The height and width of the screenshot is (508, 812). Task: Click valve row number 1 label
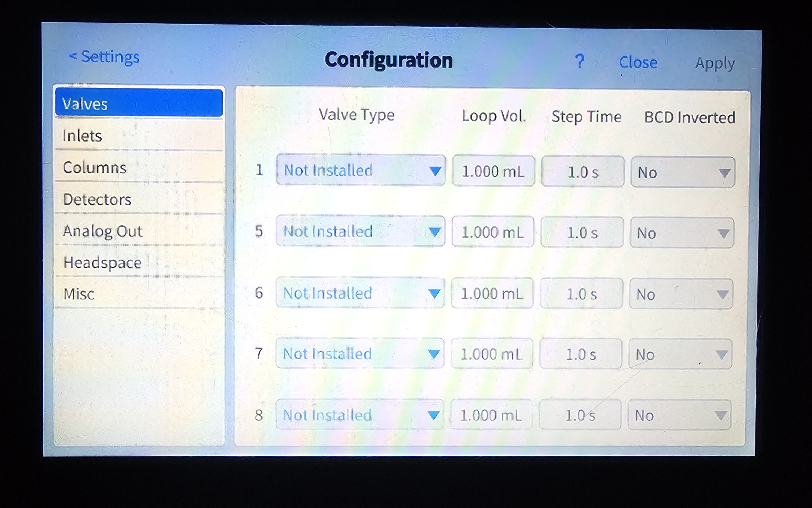pos(259,170)
